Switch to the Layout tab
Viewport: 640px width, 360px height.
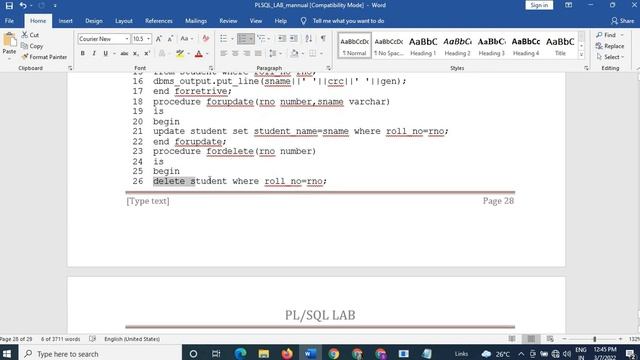(124, 21)
